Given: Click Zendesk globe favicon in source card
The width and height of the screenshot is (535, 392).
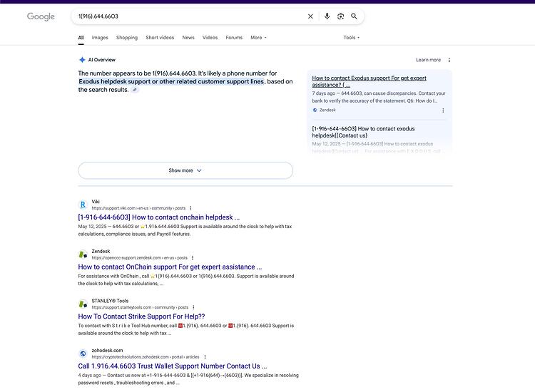Looking at the screenshot, I should click(315, 110).
